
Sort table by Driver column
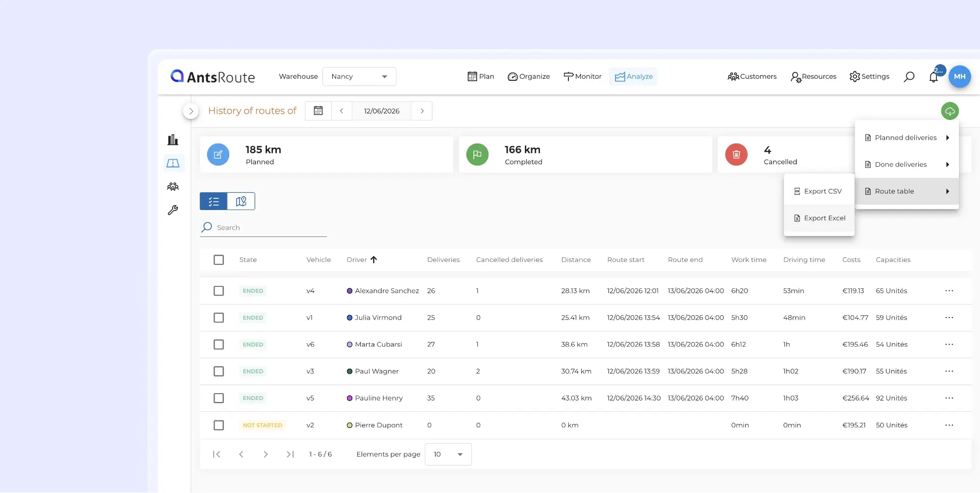click(x=362, y=260)
